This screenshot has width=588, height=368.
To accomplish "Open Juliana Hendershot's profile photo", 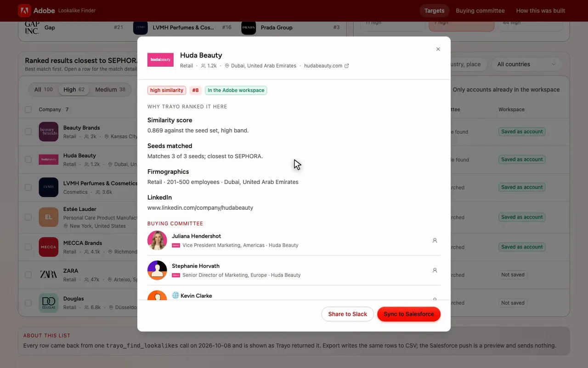I will click(157, 241).
